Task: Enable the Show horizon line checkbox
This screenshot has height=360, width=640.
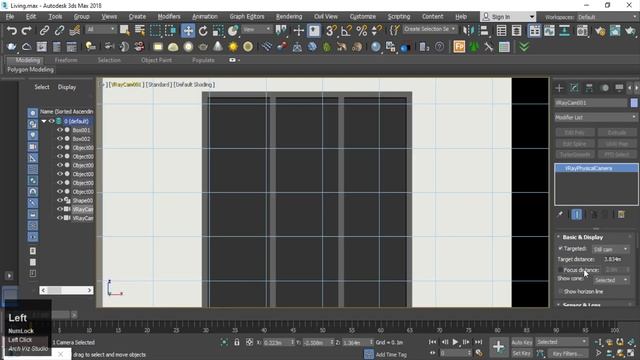Action: click(x=560, y=291)
